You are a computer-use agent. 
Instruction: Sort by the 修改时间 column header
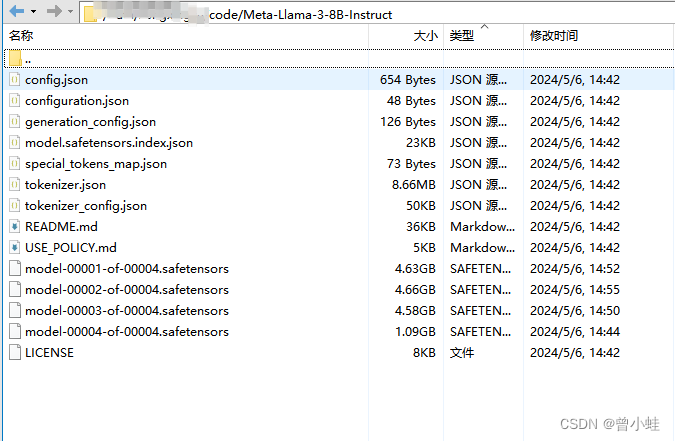(554, 36)
